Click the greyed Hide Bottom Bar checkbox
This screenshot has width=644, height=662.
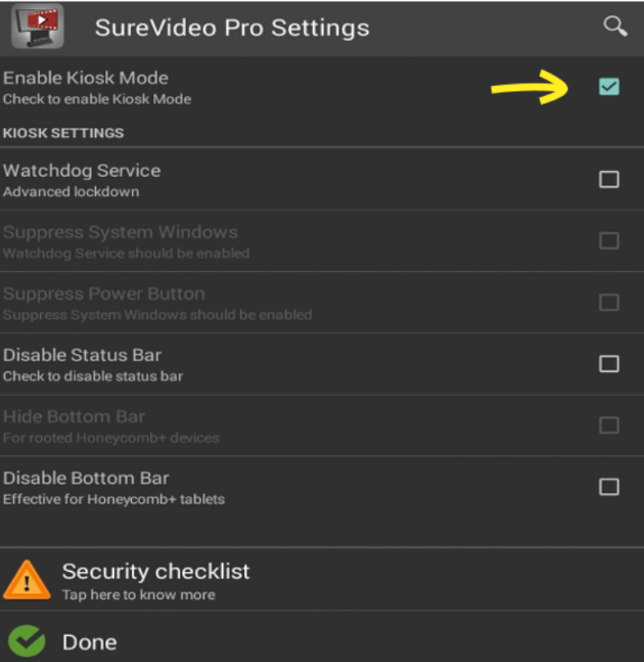pyautogui.click(x=609, y=425)
